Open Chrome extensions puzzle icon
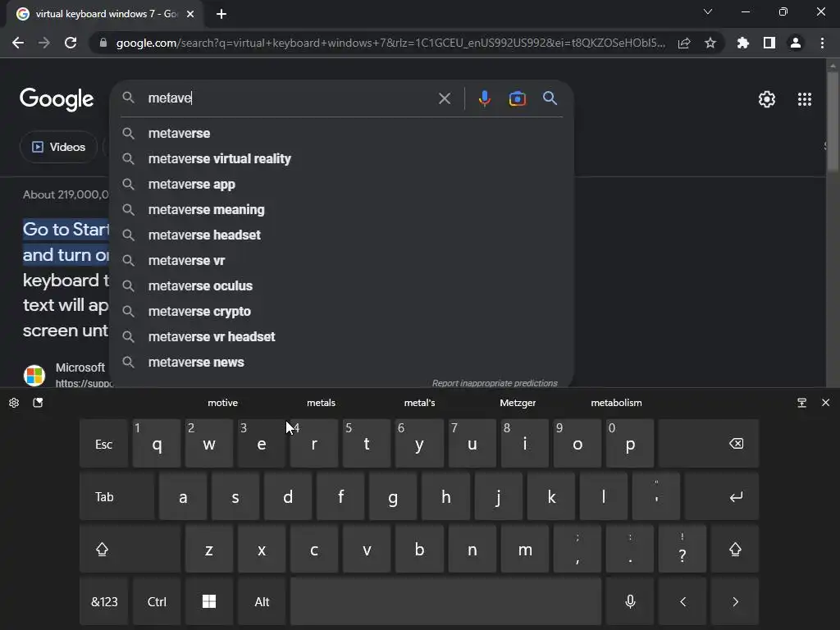This screenshot has height=630, width=840. pyautogui.click(x=742, y=43)
